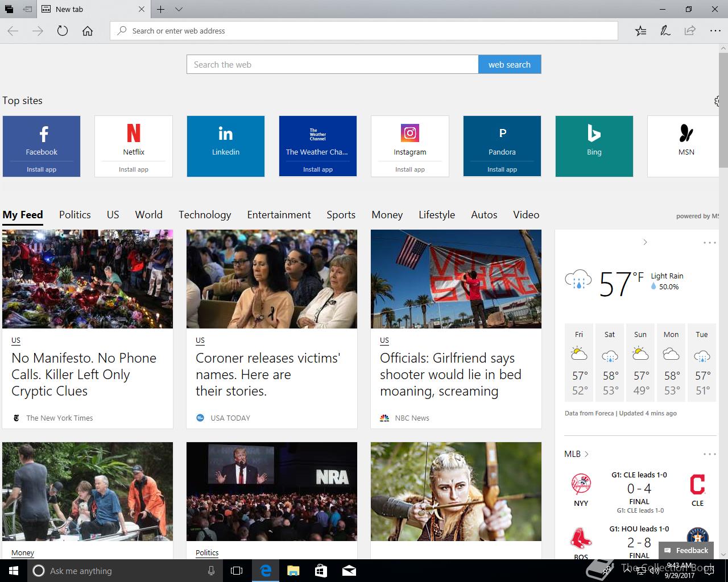Switch to the Entertainment feed tab
Image resolution: width=728 pixels, height=582 pixels.
[279, 215]
